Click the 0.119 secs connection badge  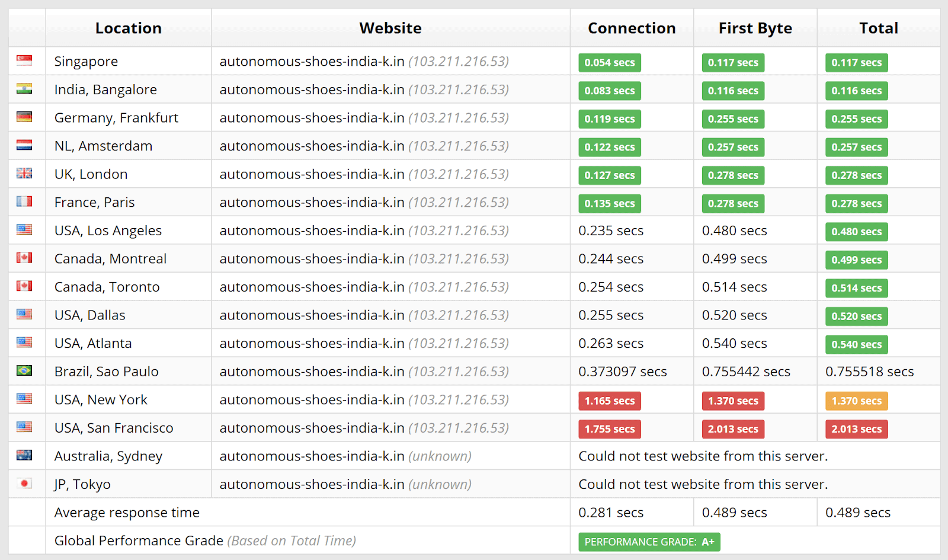tap(610, 119)
